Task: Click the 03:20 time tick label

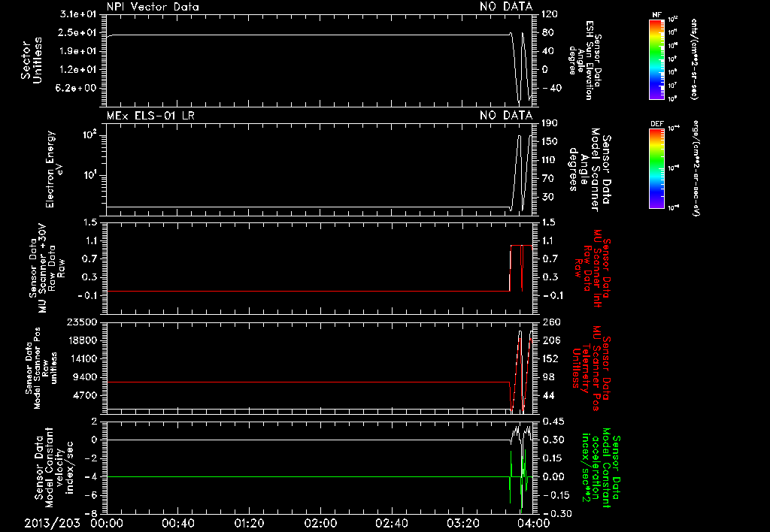Action: [x=463, y=523]
